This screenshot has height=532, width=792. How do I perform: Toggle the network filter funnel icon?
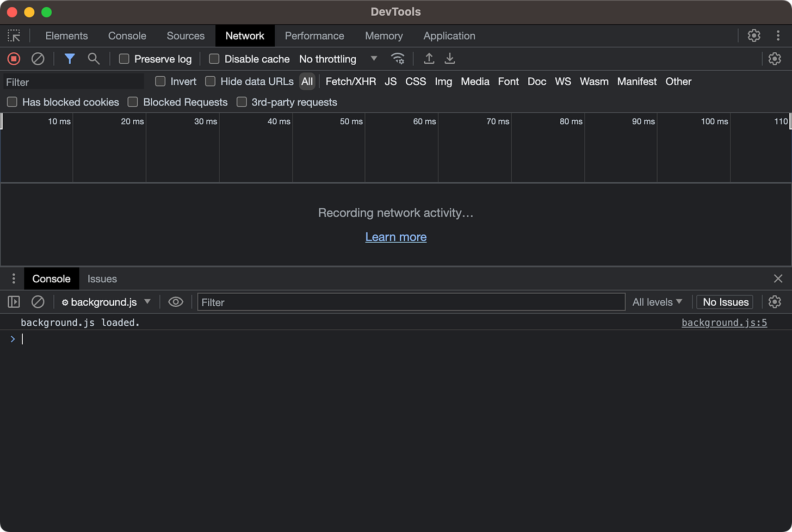point(70,59)
